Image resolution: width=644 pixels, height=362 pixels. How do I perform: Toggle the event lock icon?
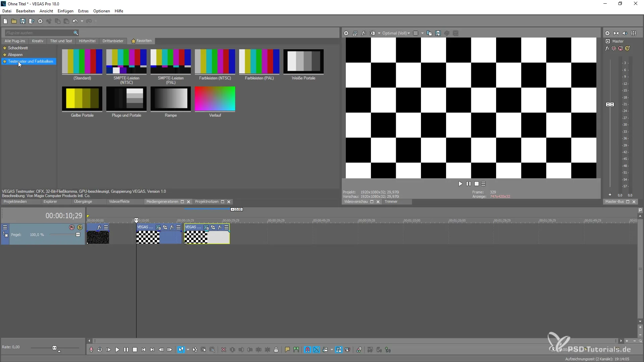pos(276,350)
